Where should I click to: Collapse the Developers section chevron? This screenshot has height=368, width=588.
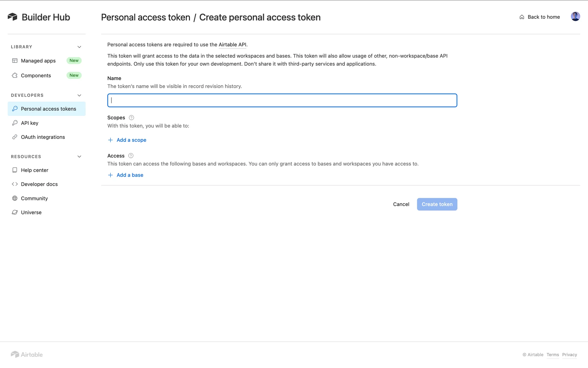[79, 95]
